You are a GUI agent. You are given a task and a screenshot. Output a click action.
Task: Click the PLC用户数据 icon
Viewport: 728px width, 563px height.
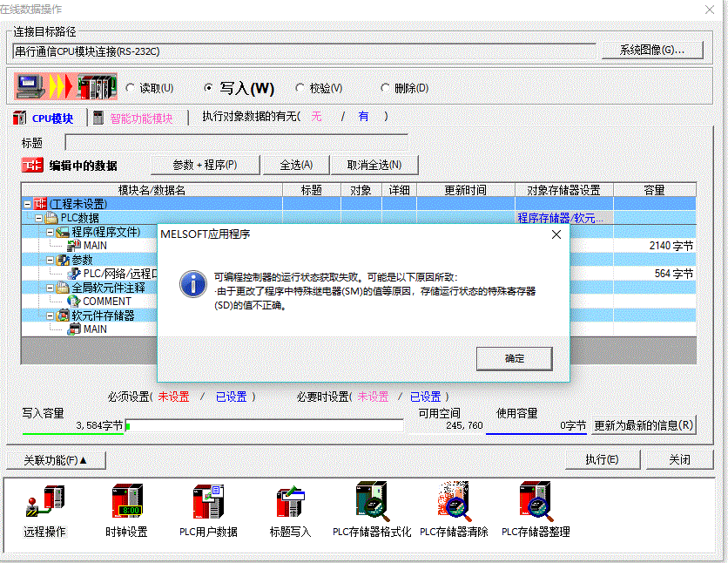pos(208,504)
